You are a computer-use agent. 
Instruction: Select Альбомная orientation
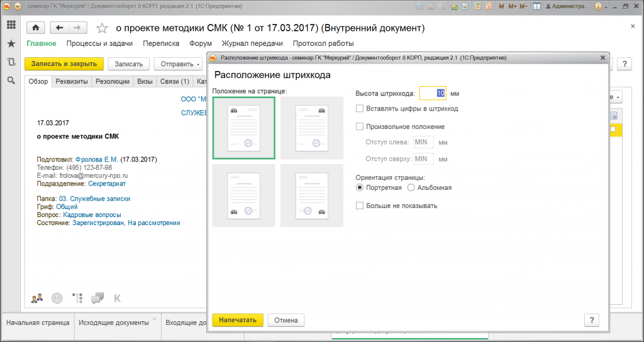[411, 187]
